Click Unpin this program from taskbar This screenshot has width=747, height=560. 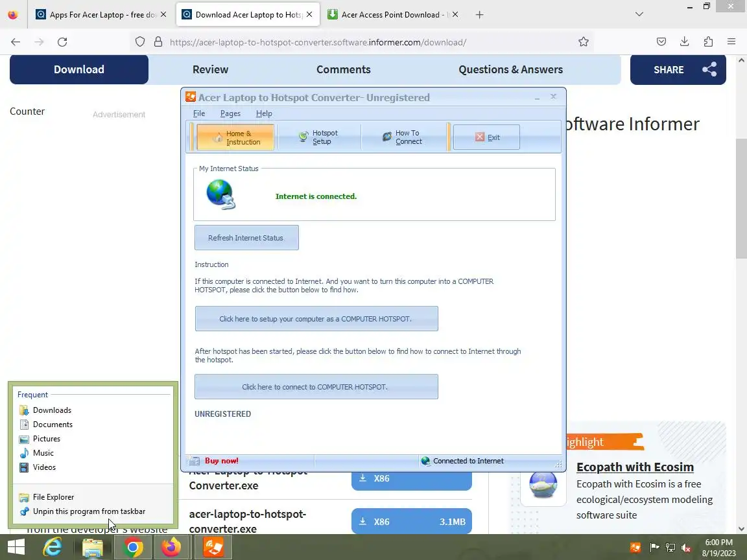pyautogui.click(x=93, y=511)
